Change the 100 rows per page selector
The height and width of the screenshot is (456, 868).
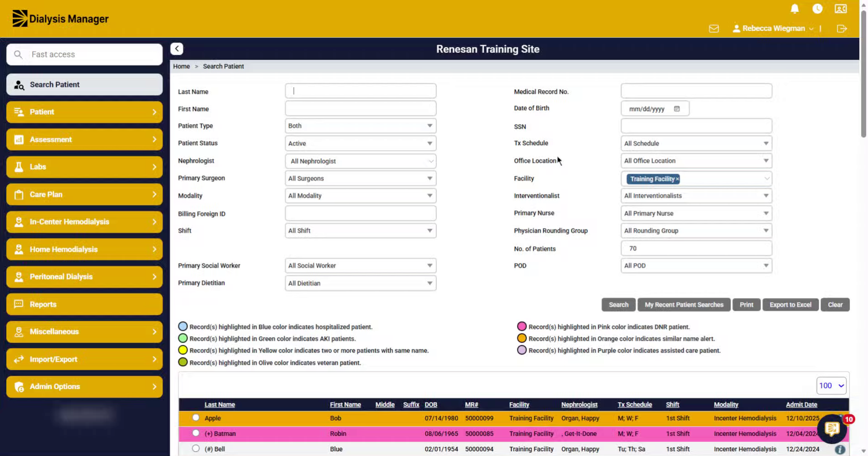tap(831, 386)
